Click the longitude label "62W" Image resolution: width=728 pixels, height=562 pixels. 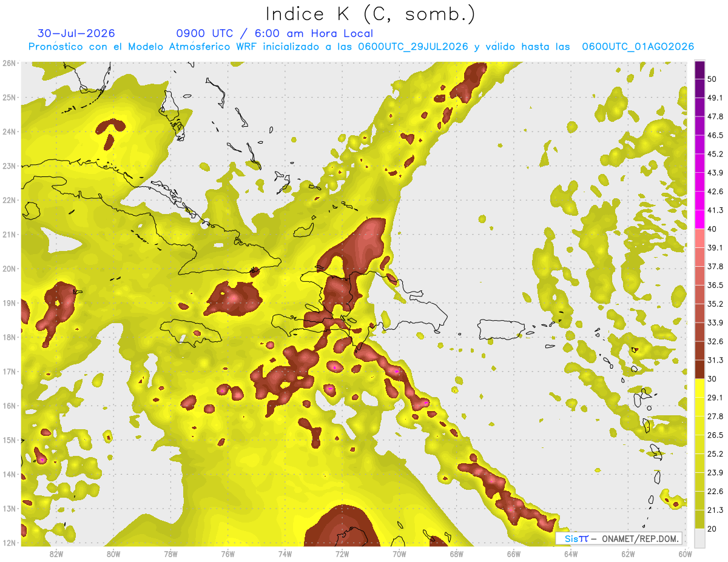pyautogui.click(x=628, y=554)
